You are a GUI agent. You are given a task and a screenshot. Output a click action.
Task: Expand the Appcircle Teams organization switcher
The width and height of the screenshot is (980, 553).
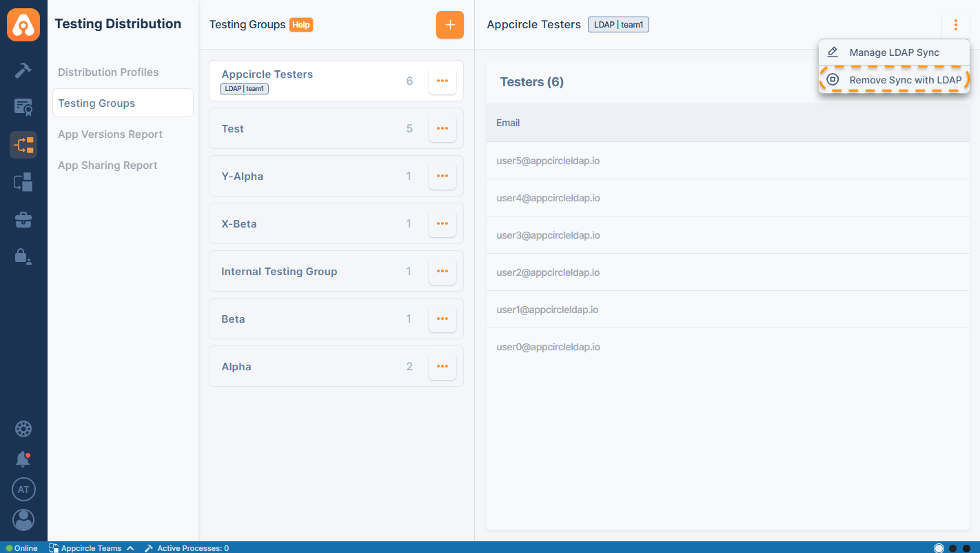click(91, 548)
